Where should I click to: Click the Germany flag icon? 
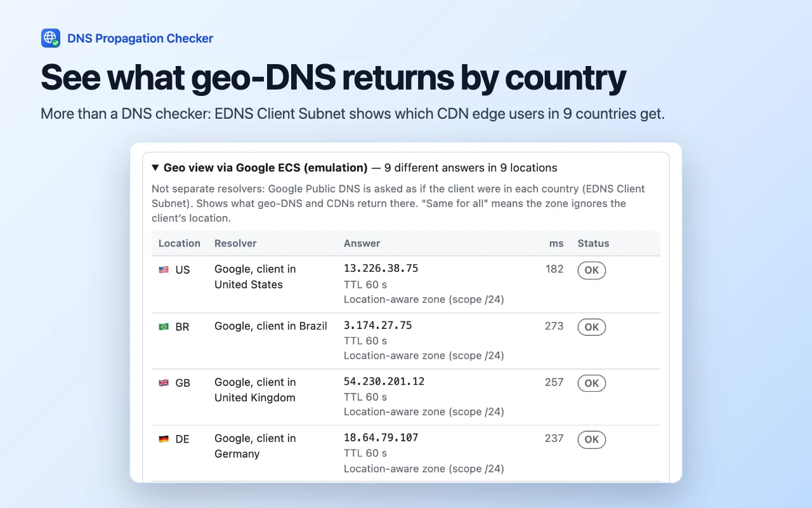pos(164,439)
